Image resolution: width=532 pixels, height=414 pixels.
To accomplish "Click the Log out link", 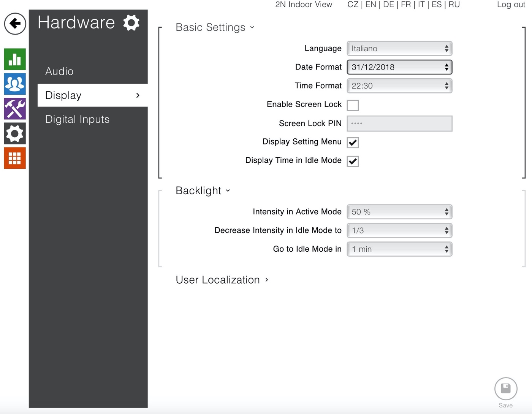I will tap(511, 5).
